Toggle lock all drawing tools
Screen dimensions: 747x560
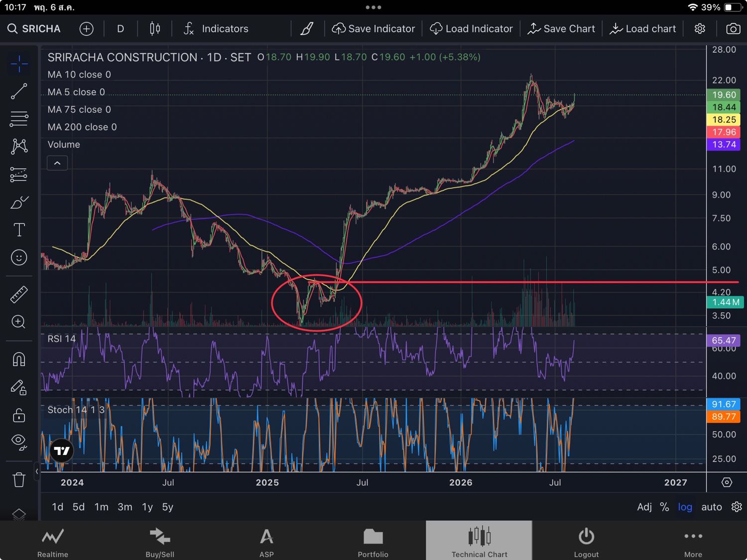pyautogui.click(x=19, y=415)
